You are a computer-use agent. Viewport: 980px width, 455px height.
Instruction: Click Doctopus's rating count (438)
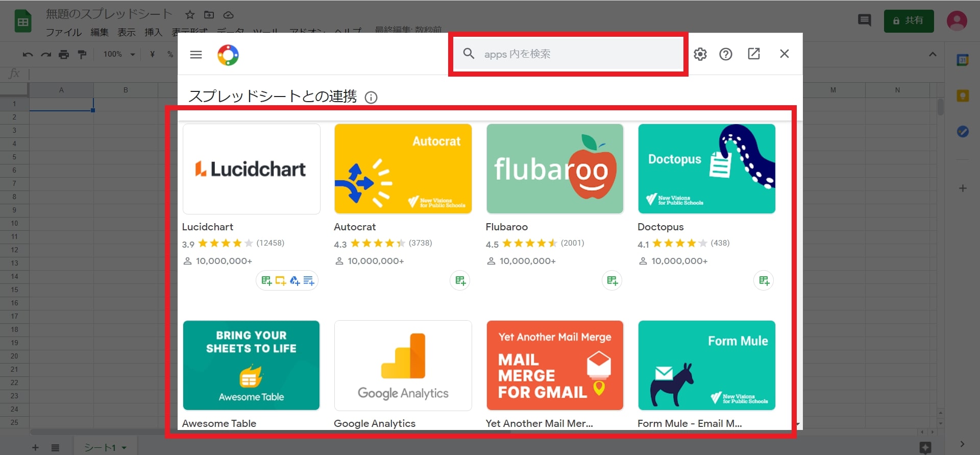720,243
